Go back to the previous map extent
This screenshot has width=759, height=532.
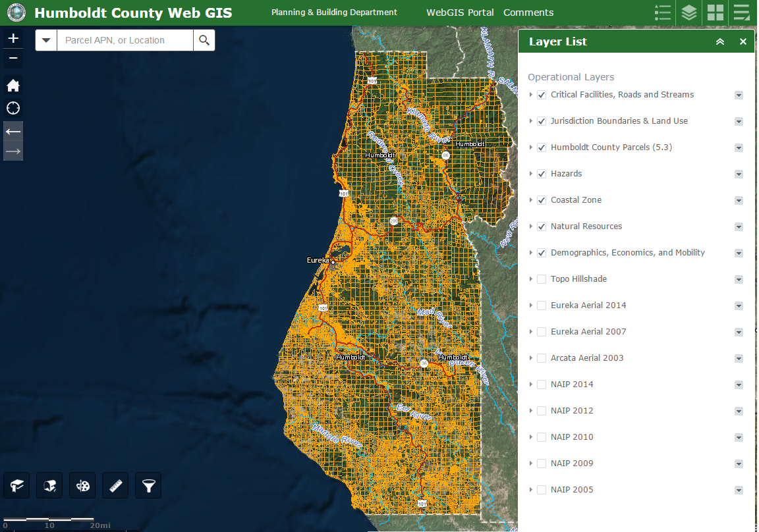13,131
